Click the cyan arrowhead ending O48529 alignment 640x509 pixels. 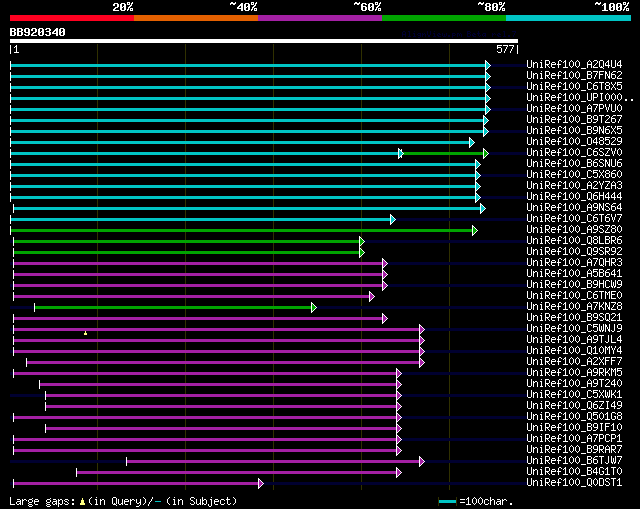[472, 142]
